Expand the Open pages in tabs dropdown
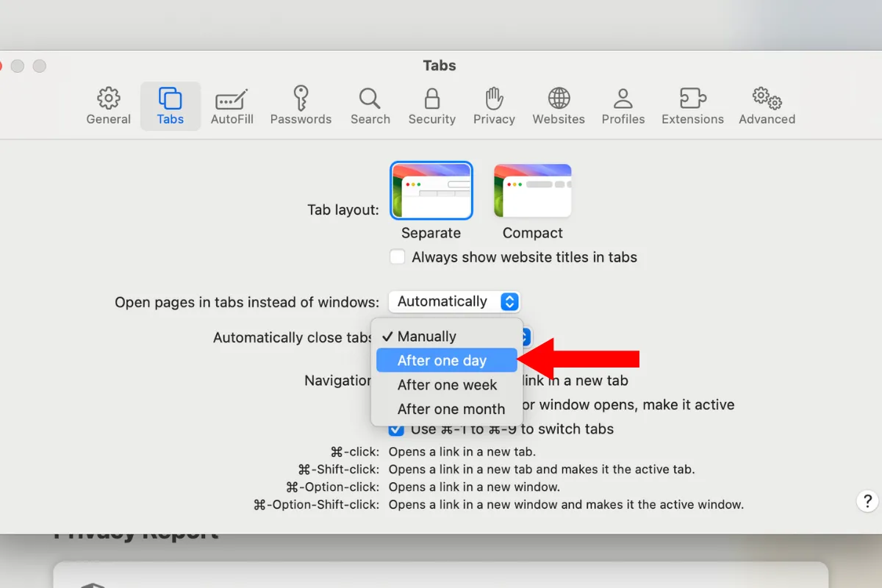Viewport: 882px width, 588px height. 454,301
